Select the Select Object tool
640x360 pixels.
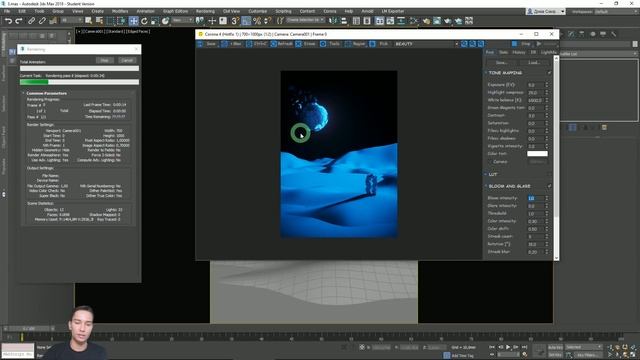[88, 21]
